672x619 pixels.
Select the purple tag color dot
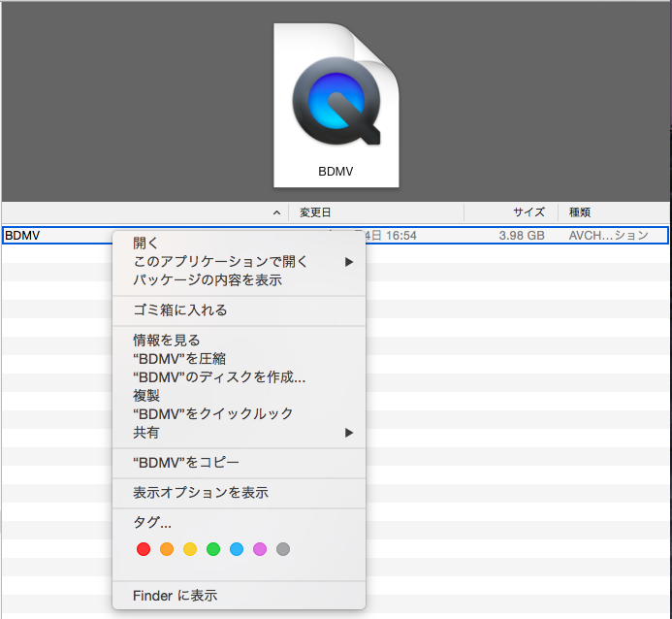[x=260, y=549]
